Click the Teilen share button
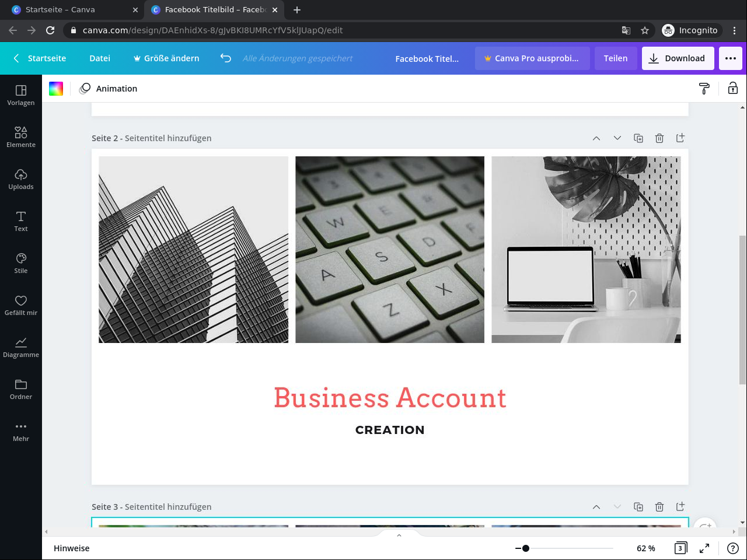This screenshot has width=747, height=560. click(x=616, y=58)
